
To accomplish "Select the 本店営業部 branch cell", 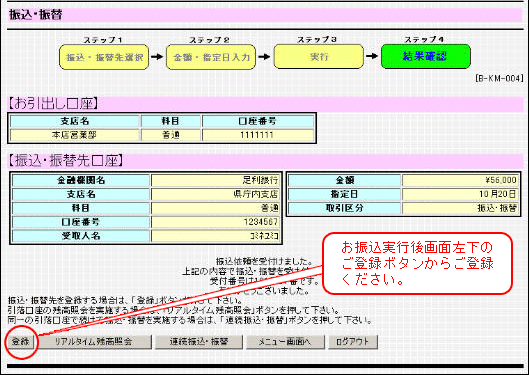I will click(x=74, y=135).
